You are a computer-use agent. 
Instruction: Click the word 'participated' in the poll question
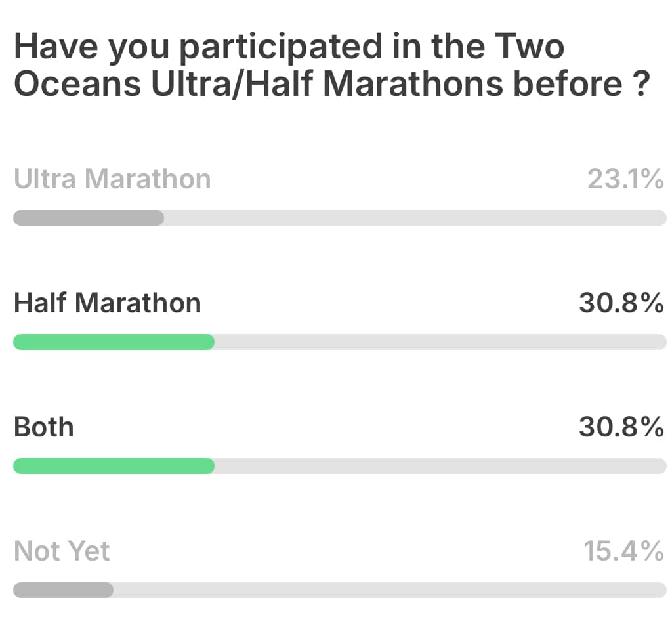pyautogui.click(x=281, y=48)
